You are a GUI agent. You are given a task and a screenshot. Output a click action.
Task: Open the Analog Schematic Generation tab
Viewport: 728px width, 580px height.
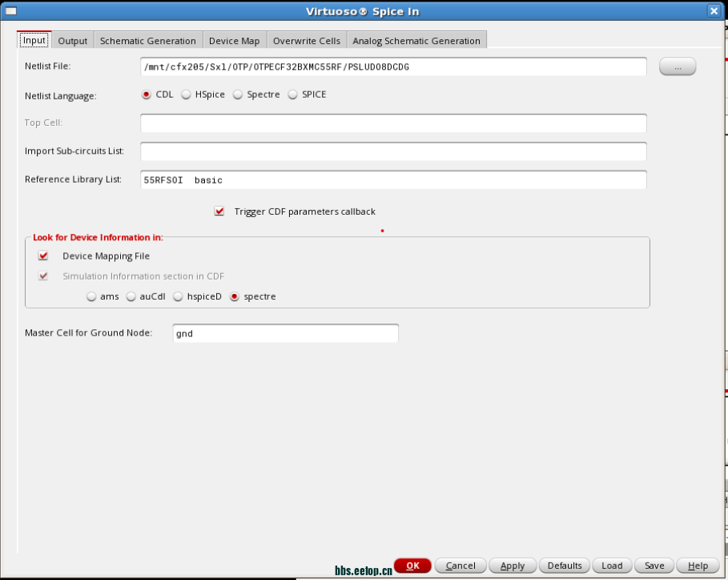[416, 41]
